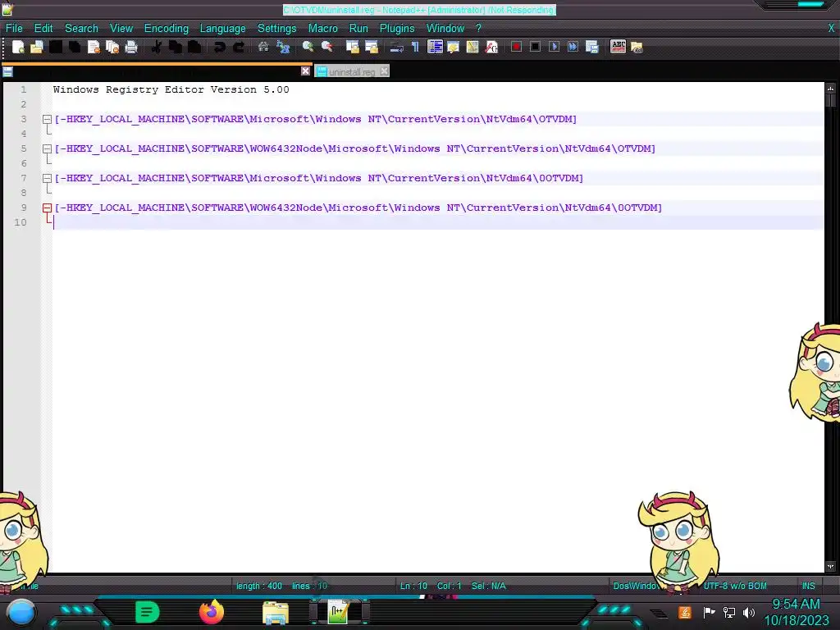
Task: Click the folder icon at toolbar end
Action: [x=637, y=47]
